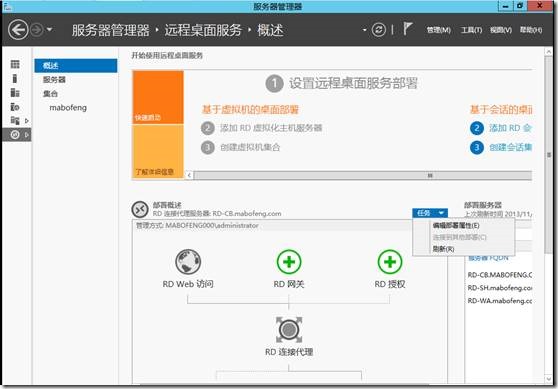Click step 1 设置远程桌面服务部署

(342, 84)
